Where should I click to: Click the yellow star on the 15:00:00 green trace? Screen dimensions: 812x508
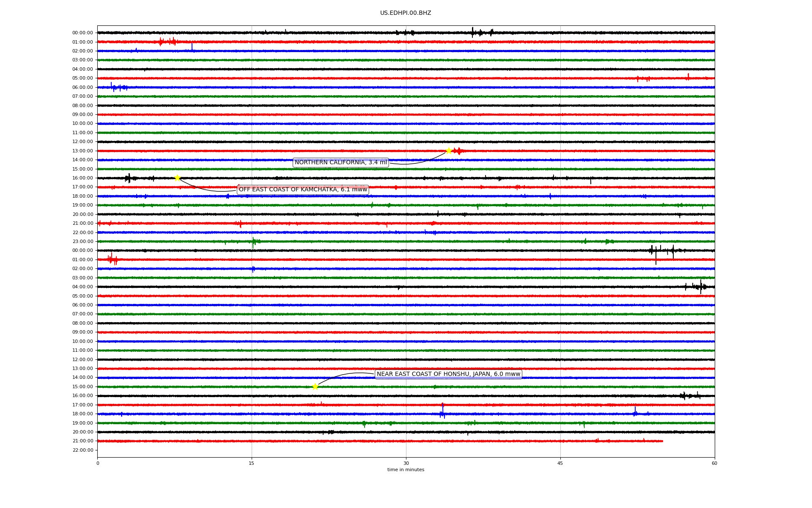(315, 387)
